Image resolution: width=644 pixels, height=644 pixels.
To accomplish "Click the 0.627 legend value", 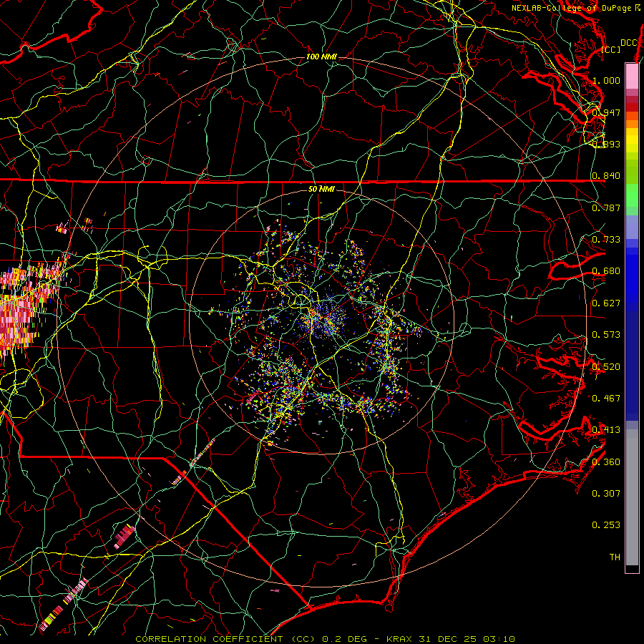I will click(x=606, y=303).
